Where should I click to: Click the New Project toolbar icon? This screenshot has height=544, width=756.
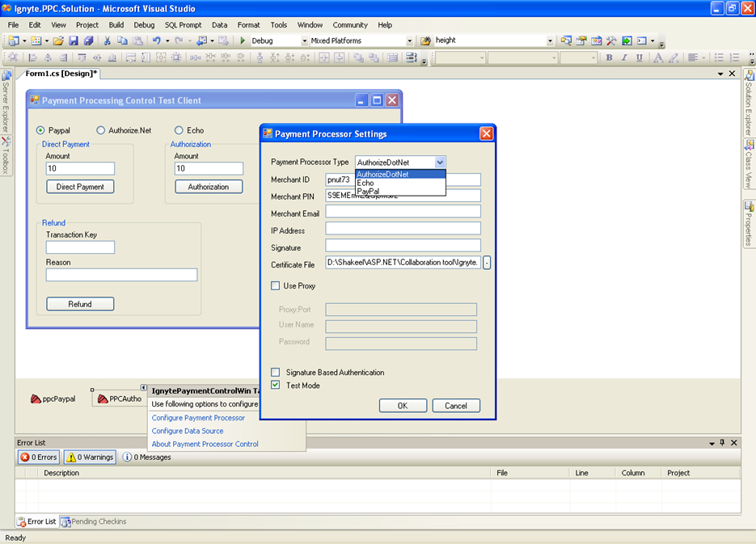pos(14,41)
